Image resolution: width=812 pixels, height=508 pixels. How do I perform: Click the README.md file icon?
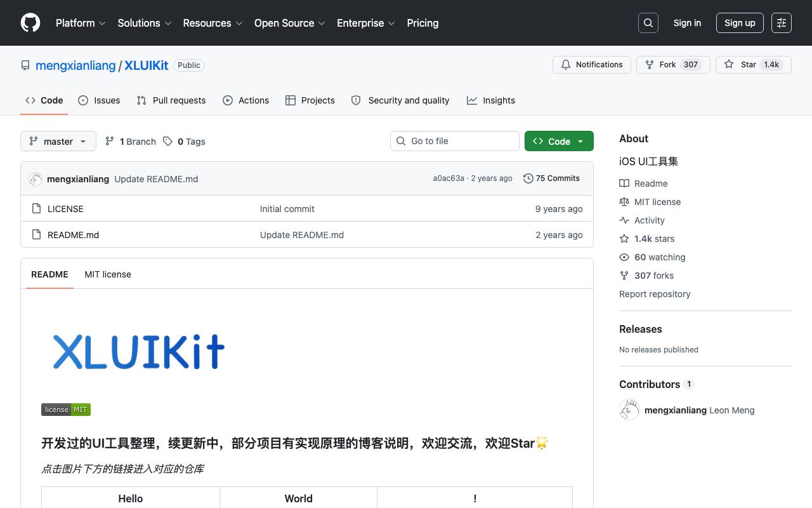(x=36, y=234)
